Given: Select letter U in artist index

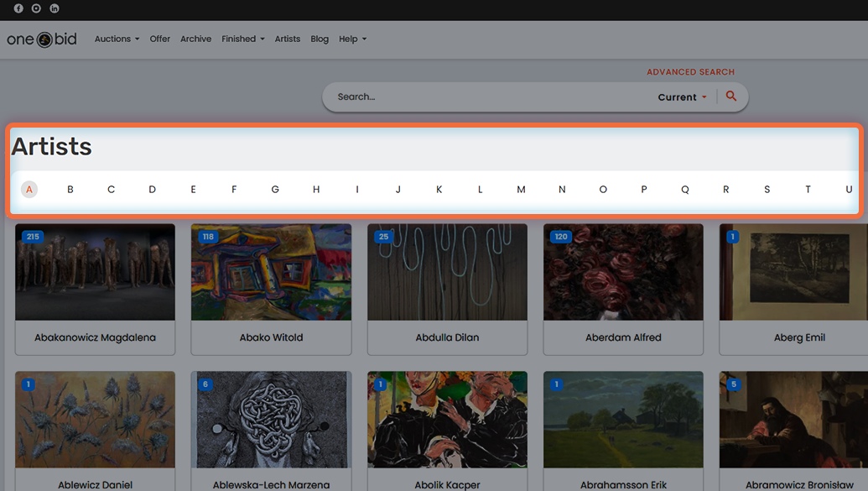Looking at the screenshot, I should pos(849,190).
